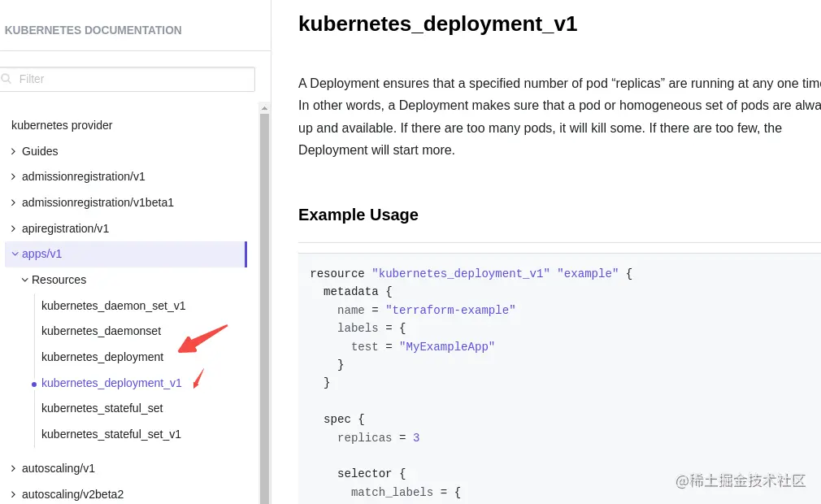
Task: Select kubernetes_deployment_v1 in sidebar
Action: tap(111, 383)
